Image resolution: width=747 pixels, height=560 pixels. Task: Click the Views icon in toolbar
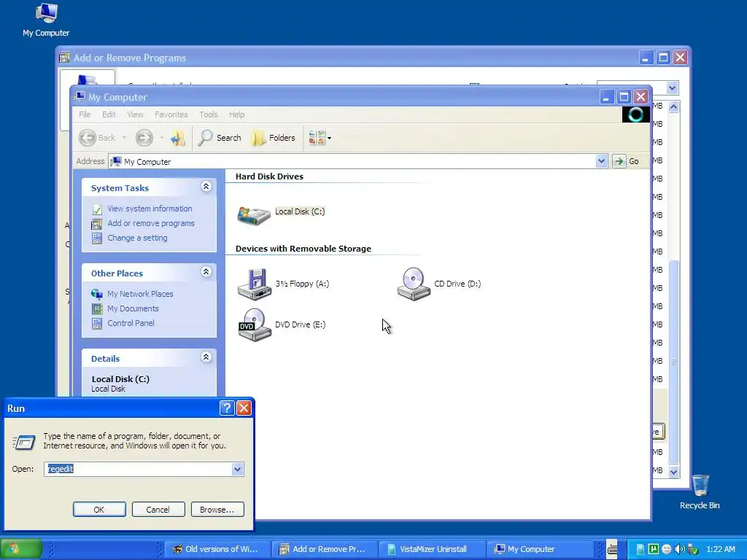click(317, 138)
